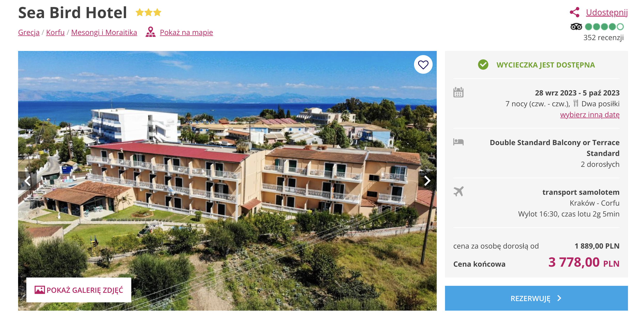Image resolution: width=644 pixels, height=314 pixels.
Task: Click the airplane transport icon
Action: click(458, 191)
